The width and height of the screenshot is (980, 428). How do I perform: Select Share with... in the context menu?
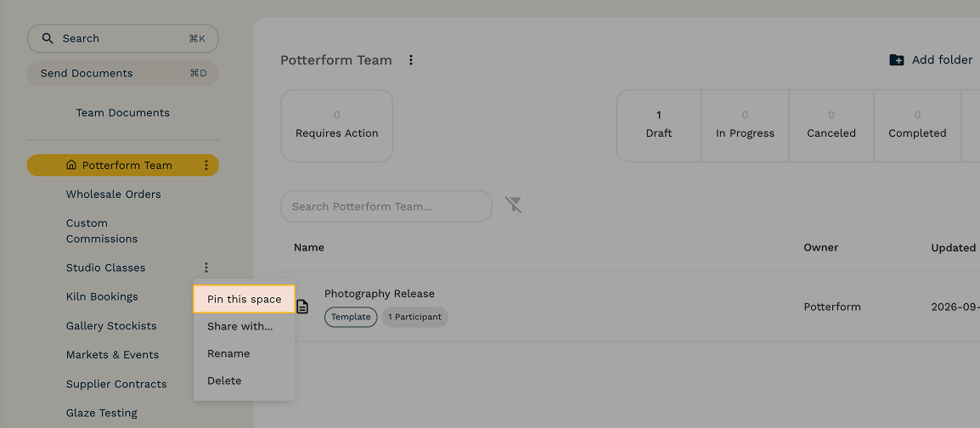(x=245, y=326)
